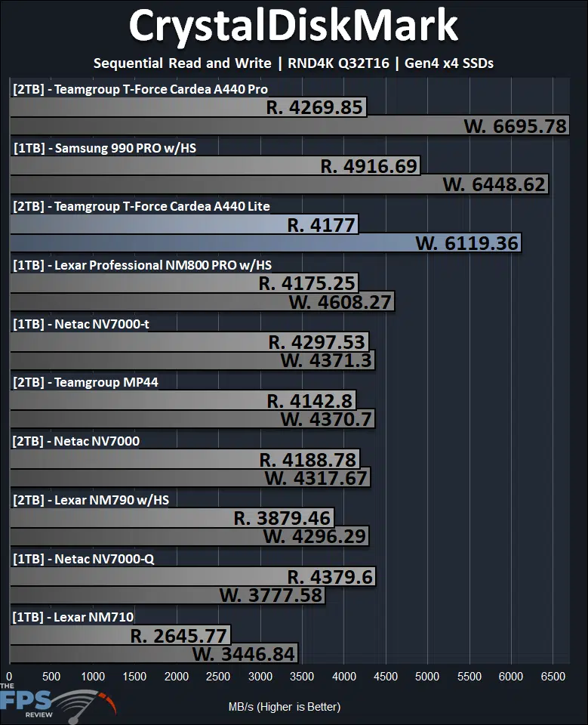Click the FPS Review logo
The height and width of the screenshot is (725, 588).
coord(58,703)
